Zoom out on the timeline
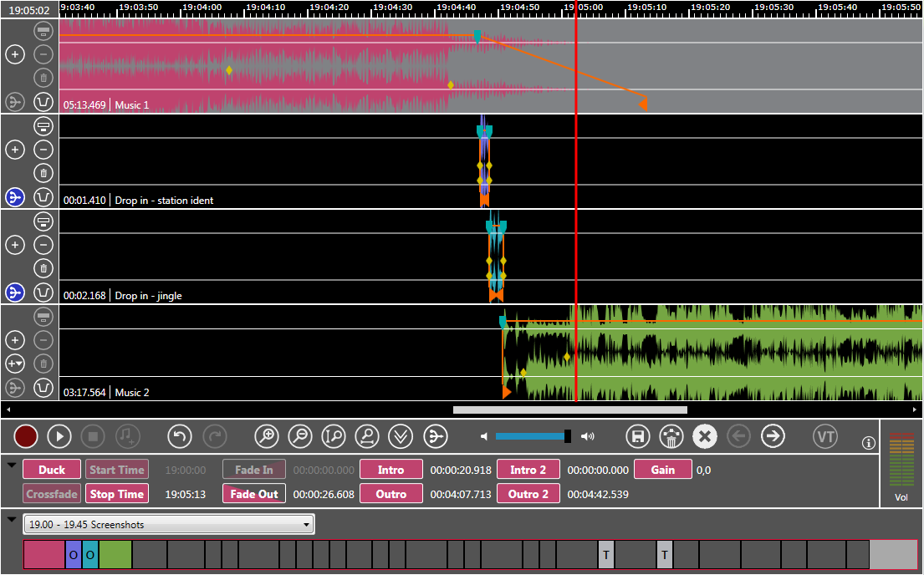 tap(300, 436)
